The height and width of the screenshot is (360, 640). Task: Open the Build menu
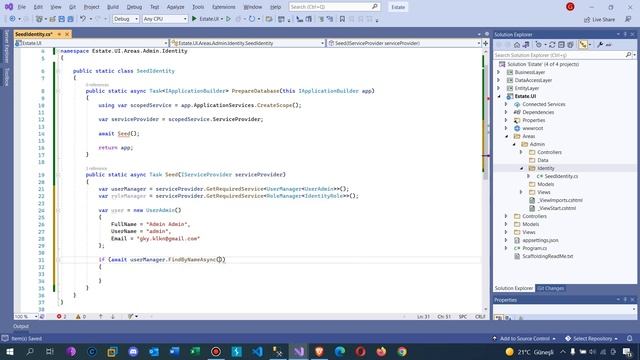pyautogui.click(x=113, y=7)
